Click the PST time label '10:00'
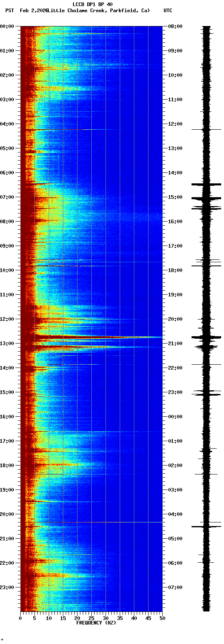 (x=6, y=270)
